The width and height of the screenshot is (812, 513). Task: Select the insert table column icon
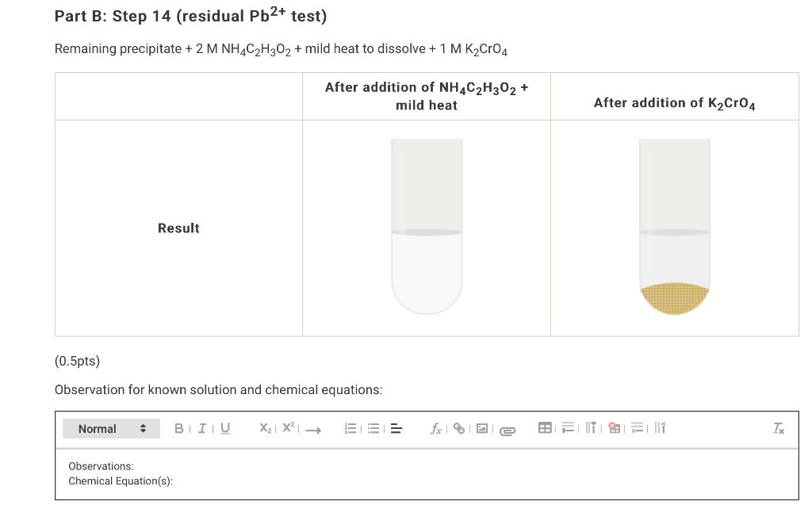[590, 428]
